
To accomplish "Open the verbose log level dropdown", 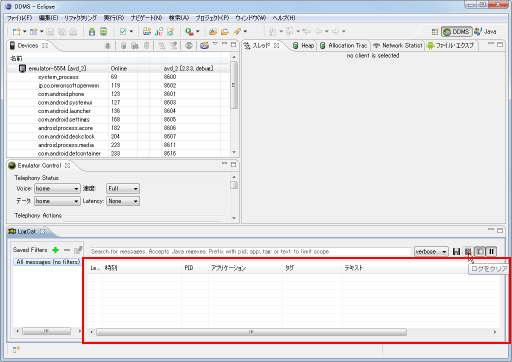I will coord(431,252).
